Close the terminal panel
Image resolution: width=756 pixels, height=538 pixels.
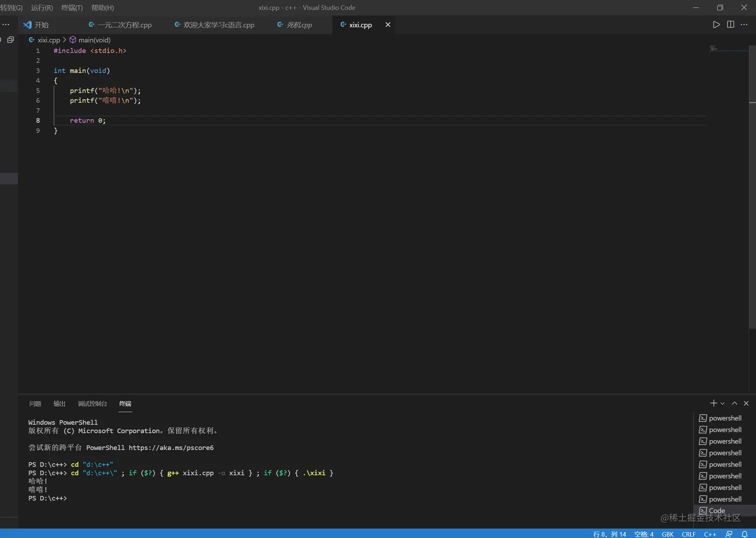[x=746, y=403]
